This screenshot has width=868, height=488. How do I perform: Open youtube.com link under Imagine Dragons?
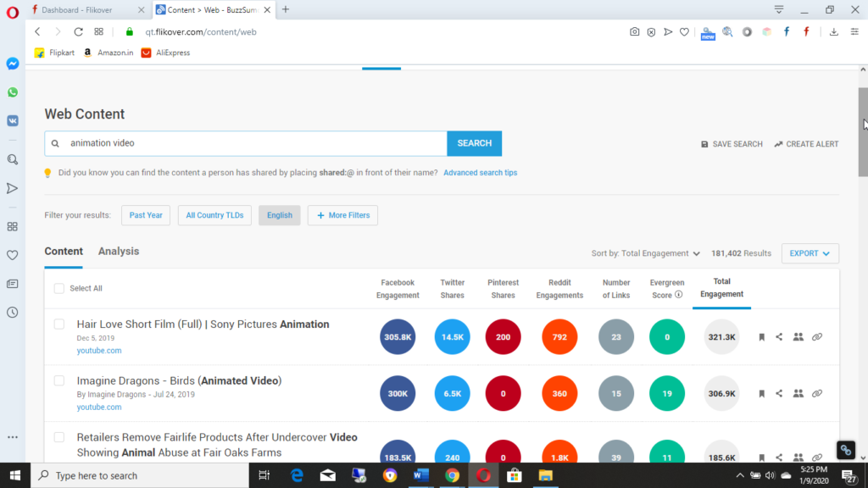[x=99, y=407]
